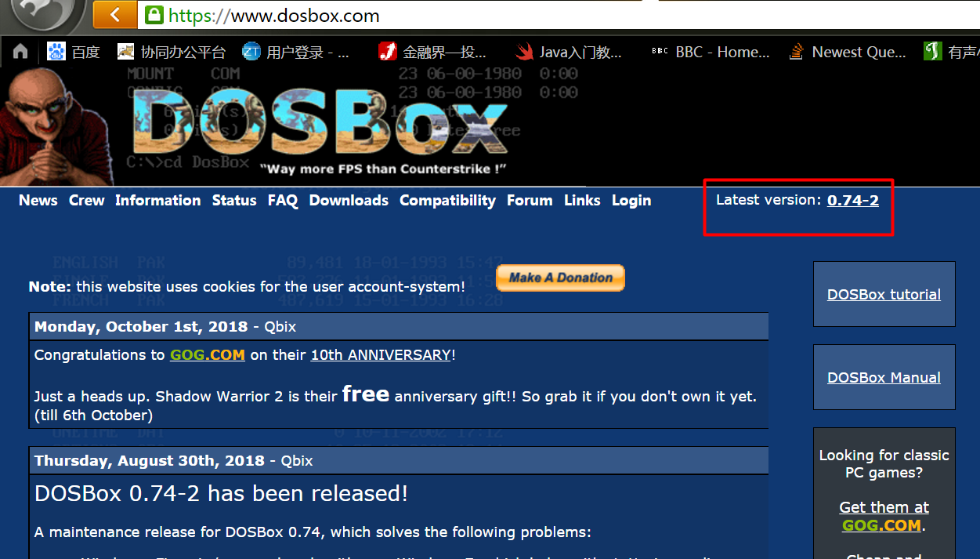This screenshot has height=559, width=980.
Task: Click the 10th ANNIVERSARY link
Action: [381, 355]
